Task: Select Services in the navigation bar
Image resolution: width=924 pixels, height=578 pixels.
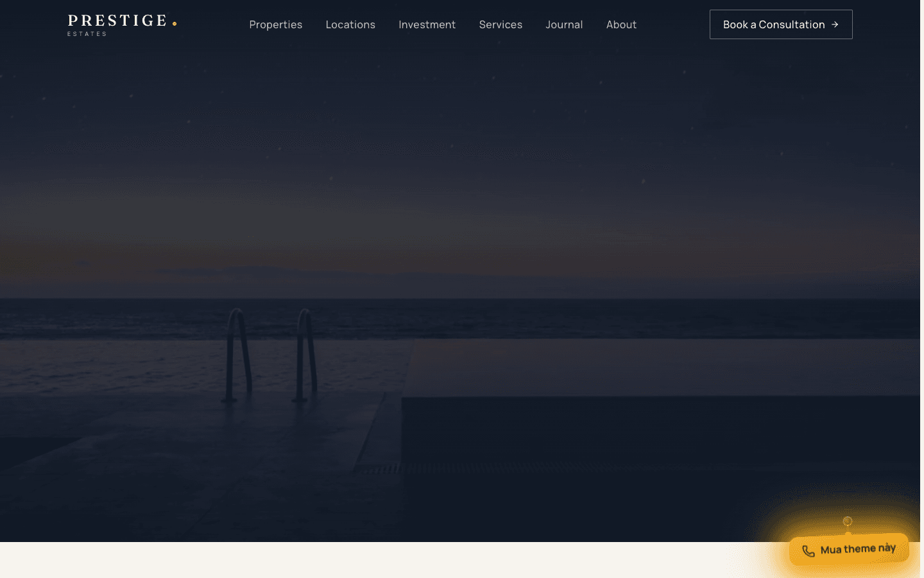Action: [x=501, y=24]
